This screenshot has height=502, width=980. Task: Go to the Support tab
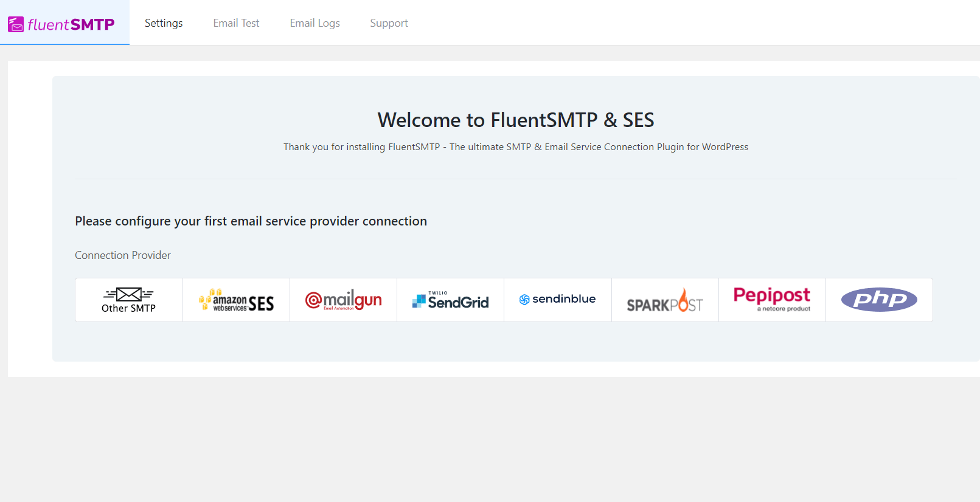click(x=389, y=23)
